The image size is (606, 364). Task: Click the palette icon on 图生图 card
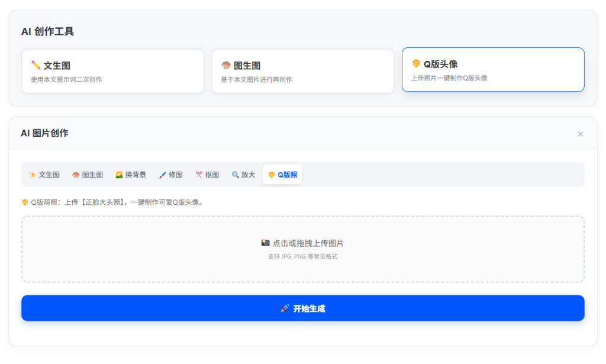(x=225, y=65)
